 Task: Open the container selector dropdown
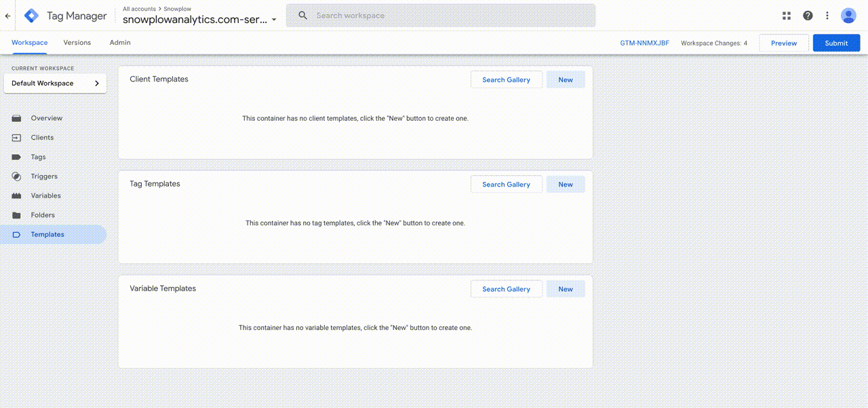(274, 20)
